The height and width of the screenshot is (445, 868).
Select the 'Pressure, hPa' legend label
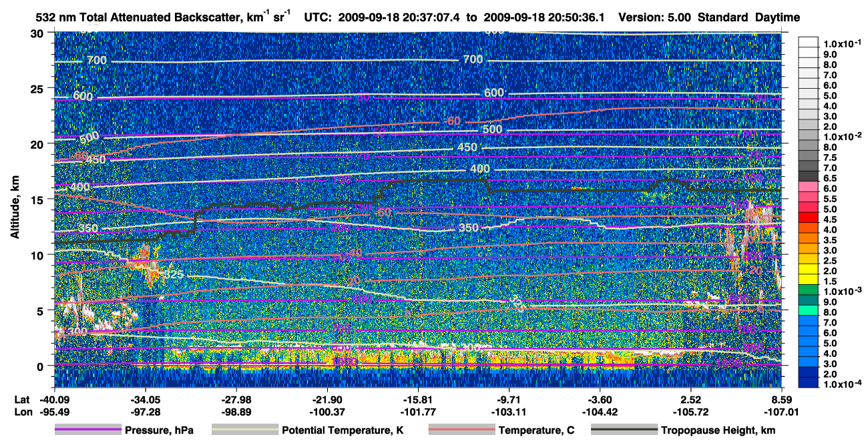(160, 430)
